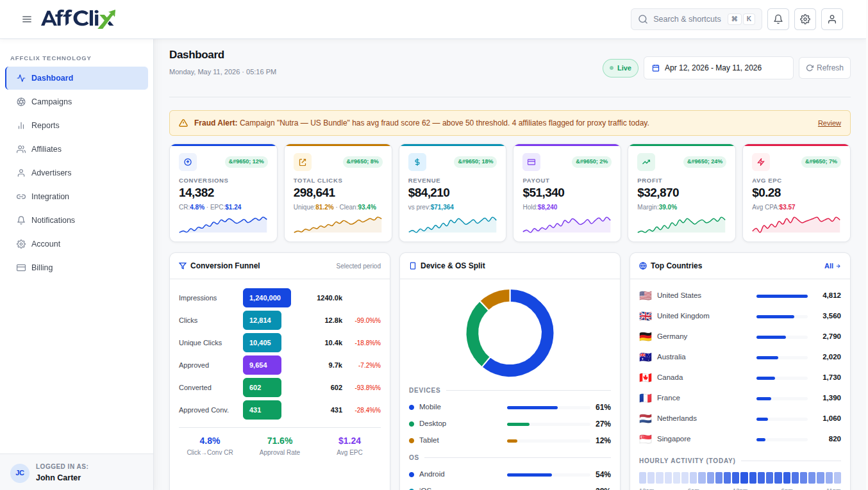Click the Avg EPC lightning icon

(761, 162)
